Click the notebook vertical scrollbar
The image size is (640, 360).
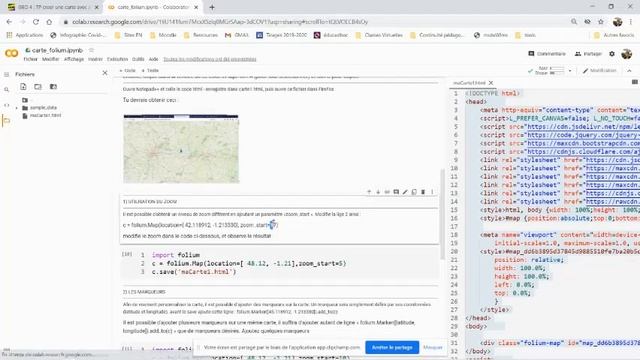point(442,214)
